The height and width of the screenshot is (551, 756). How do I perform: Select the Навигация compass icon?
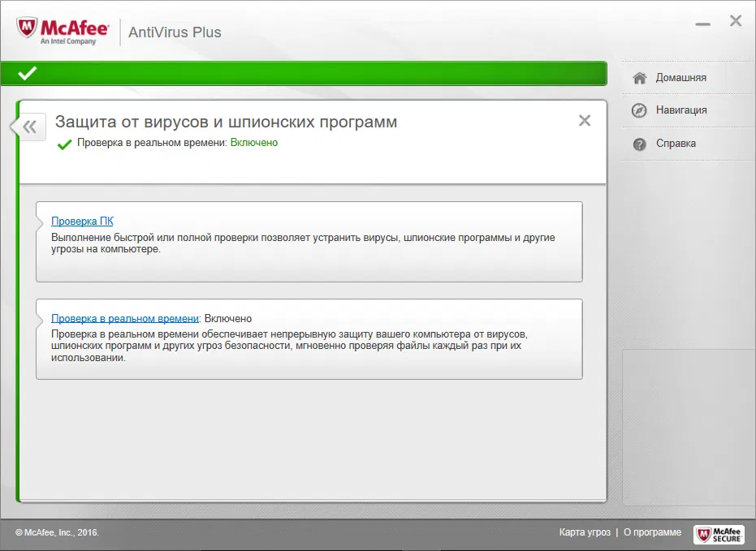[641, 110]
